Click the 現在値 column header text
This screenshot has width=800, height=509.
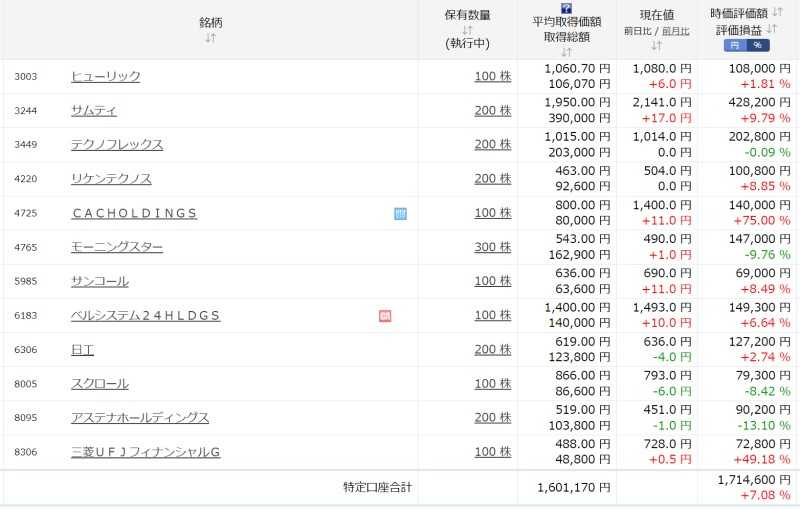pyautogui.click(x=657, y=15)
